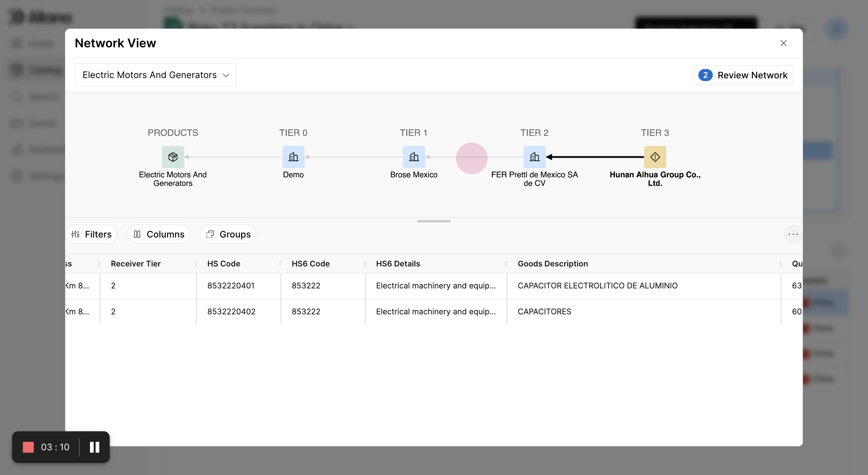Select the FER Prettl de Mexico node icon
This screenshot has height=475, width=868.
(534, 157)
